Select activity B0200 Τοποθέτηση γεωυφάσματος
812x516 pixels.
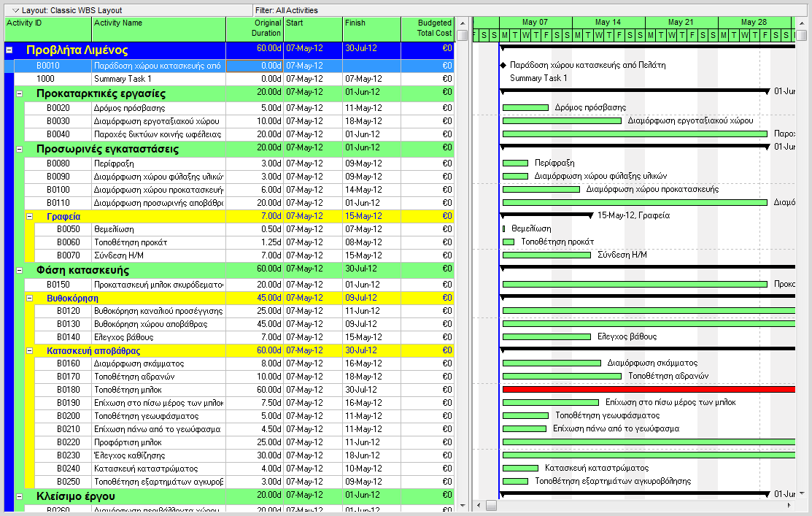tap(244, 416)
